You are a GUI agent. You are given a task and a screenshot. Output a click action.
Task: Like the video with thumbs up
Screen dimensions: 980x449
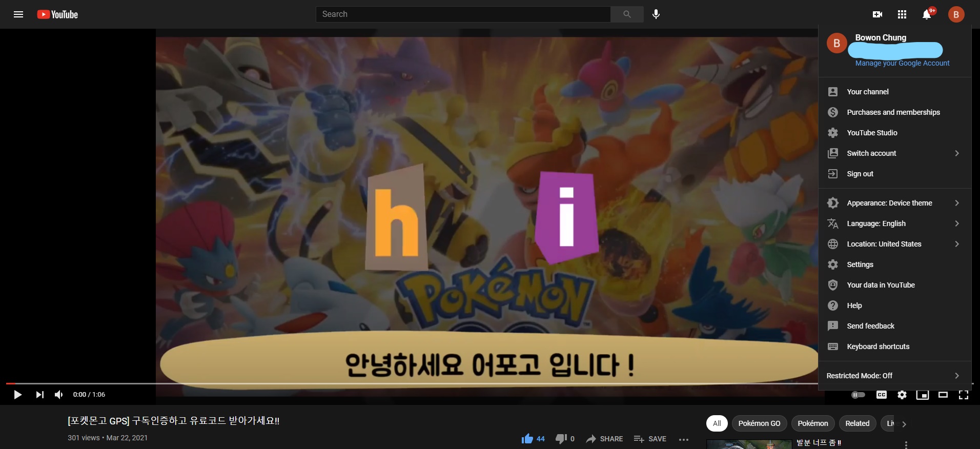coord(527,439)
